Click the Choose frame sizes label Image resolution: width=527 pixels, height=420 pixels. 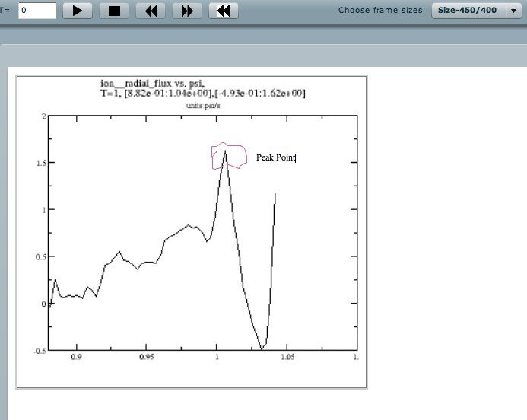[380, 11]
